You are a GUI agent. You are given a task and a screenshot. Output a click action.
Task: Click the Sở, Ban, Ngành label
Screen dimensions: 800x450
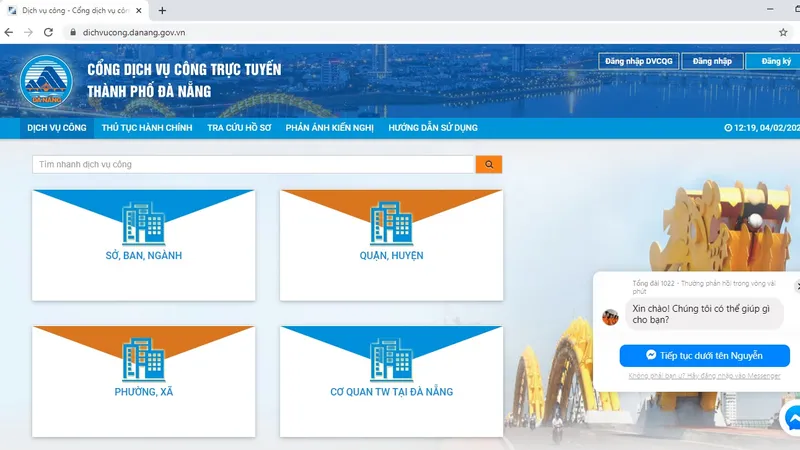143,255
